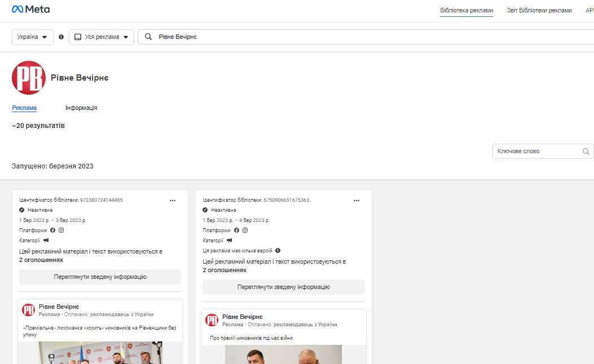594x364 pixels.
Task: Click date range 1 бер 2023 – 3 бер 2023
Action: tap(52, 220)
